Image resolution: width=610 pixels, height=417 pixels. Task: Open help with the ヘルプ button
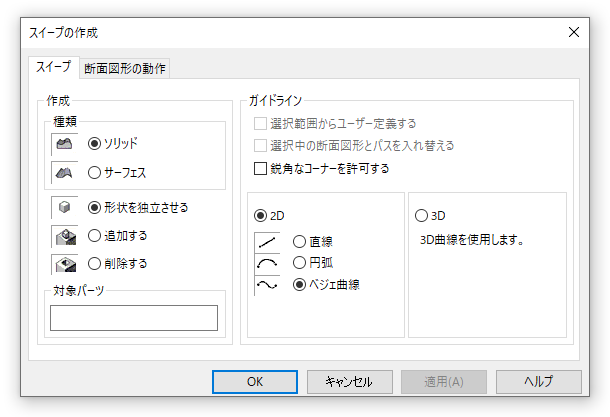point(539,382)
